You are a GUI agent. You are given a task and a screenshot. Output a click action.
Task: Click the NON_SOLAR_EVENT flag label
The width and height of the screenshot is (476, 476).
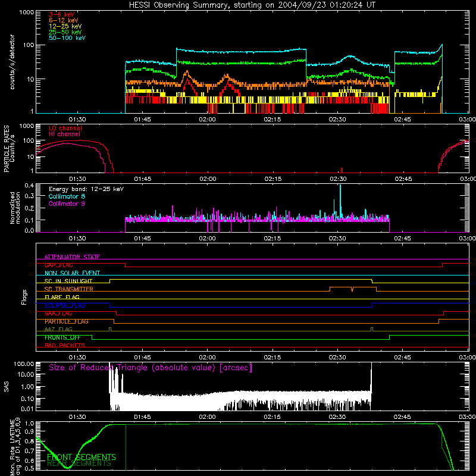click(x=72, y=273)
